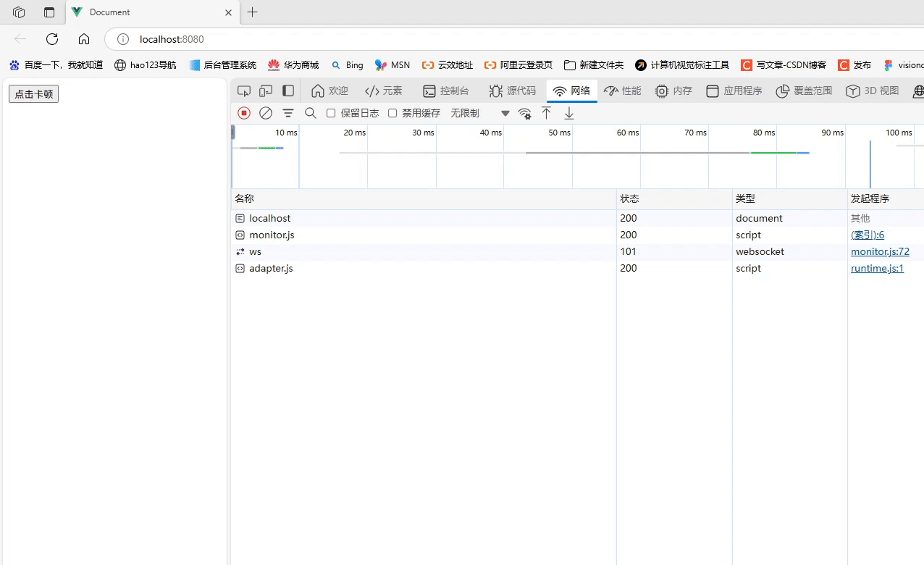The width and height of the screenshot is (924, 565).
Task: Select the localhost request row
Action: click(x=577, y=218)
